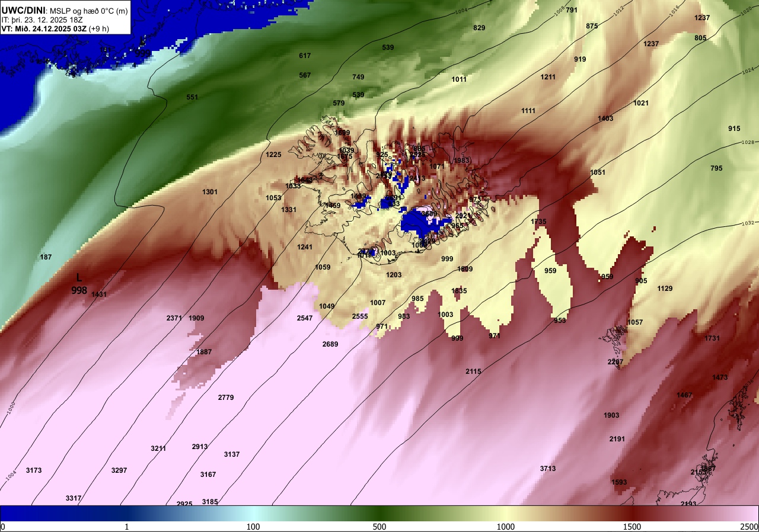This screenshot has height=532, width=759.
Task: Click the UWC/DINI title text
Action: [23, 9]
